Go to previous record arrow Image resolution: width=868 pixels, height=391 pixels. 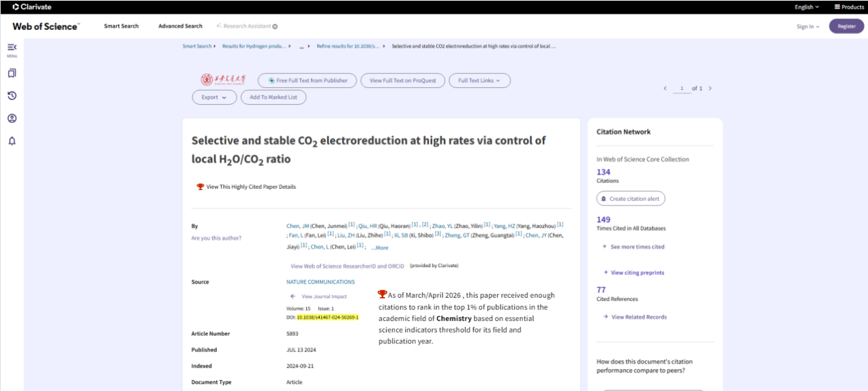point(665,89)
